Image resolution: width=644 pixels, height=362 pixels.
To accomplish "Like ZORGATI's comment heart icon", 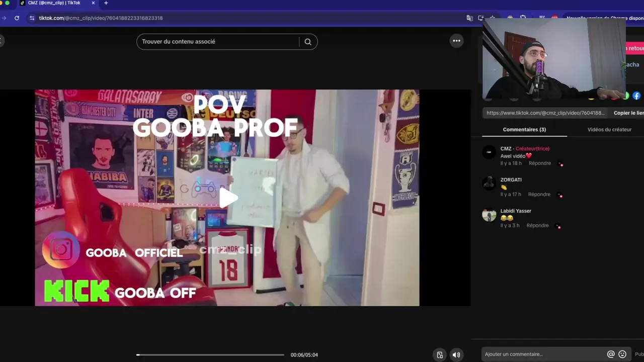I will pos(560,195).
